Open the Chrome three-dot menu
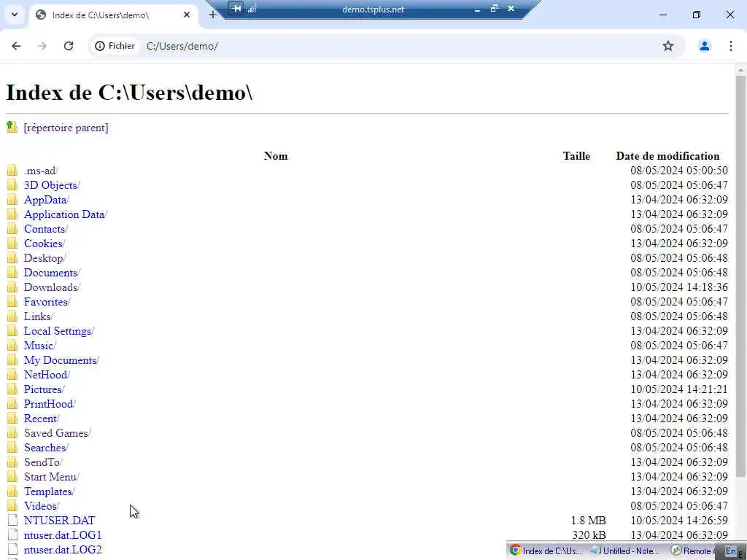Viewport: 747px width, 560px height. (731, 46)
